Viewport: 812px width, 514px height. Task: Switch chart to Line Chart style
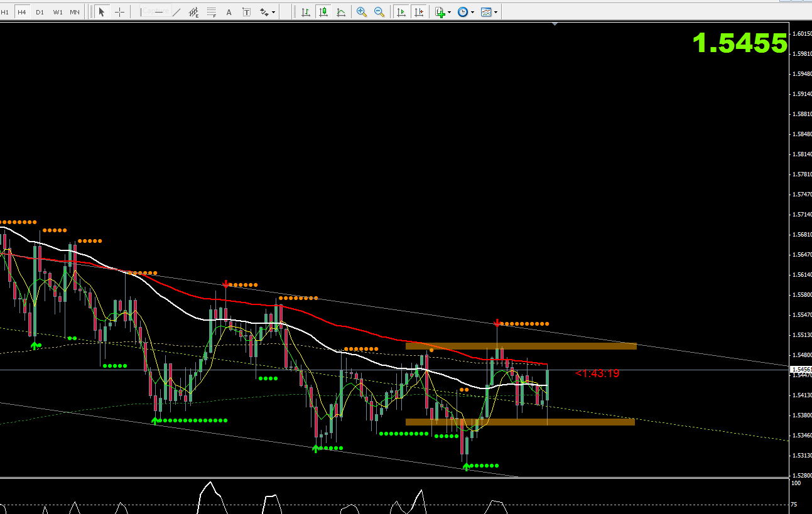(341, 12)
